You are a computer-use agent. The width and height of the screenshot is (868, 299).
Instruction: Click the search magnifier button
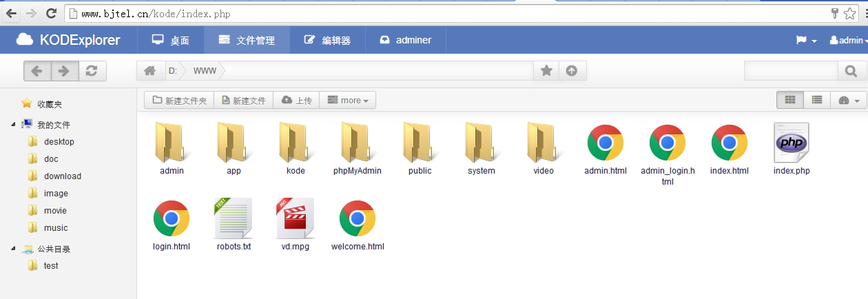click(851, 71)
